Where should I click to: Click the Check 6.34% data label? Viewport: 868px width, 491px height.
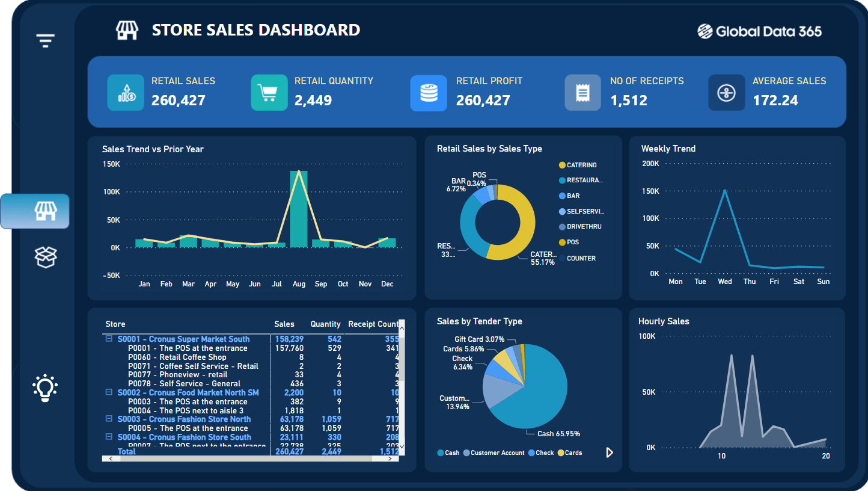click(462, 362)
